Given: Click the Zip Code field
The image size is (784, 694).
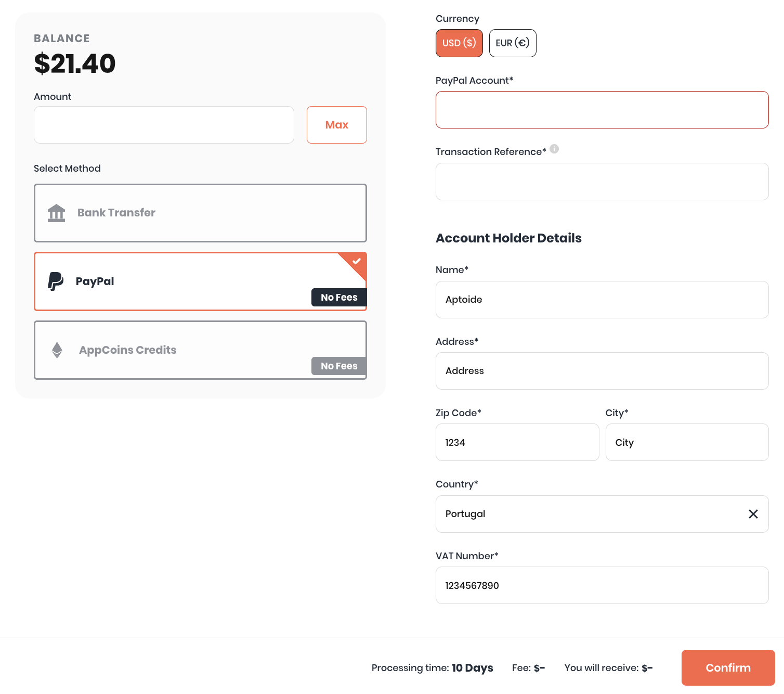Looking at the screenshot, I should (517, 442).
